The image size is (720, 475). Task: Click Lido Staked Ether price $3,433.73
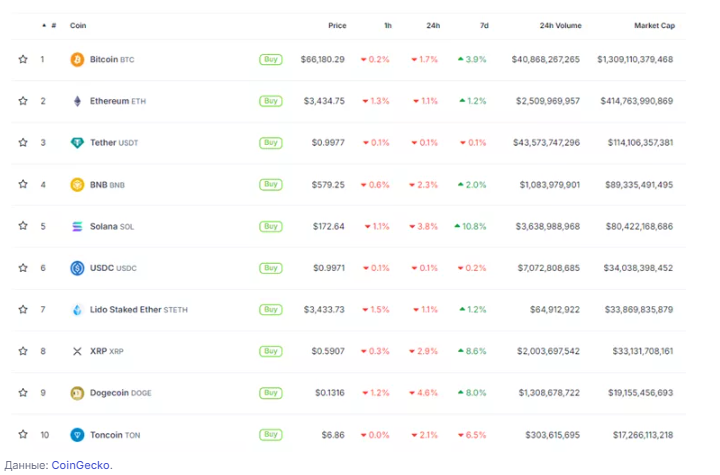point(324,310)
